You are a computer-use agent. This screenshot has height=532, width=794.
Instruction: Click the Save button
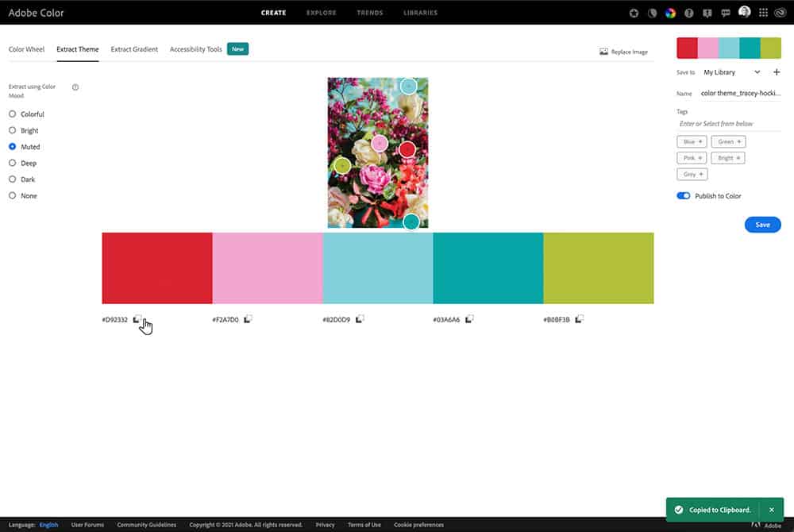coord(762,225)
